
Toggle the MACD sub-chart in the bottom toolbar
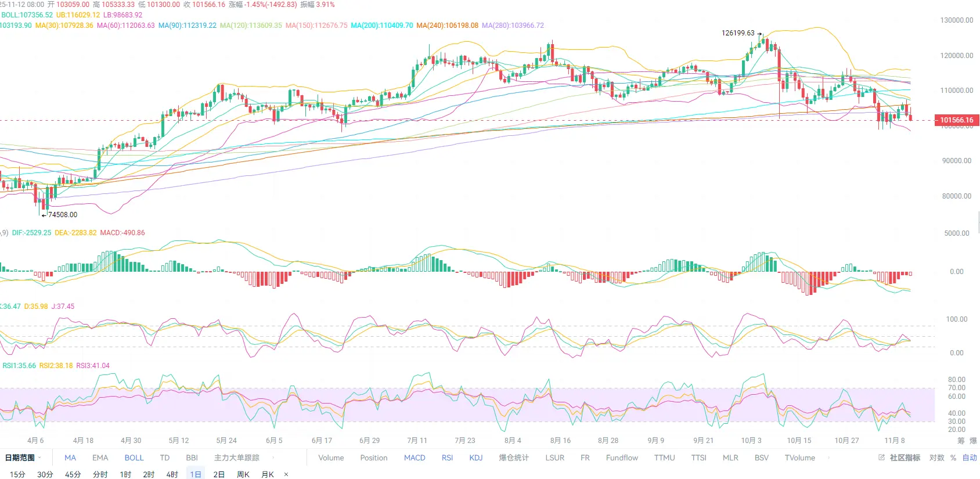tap(415, 458)
